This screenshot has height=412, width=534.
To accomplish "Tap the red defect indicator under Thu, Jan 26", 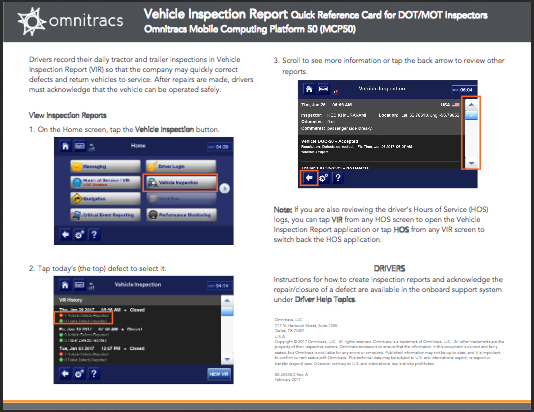I will (61, 316).
